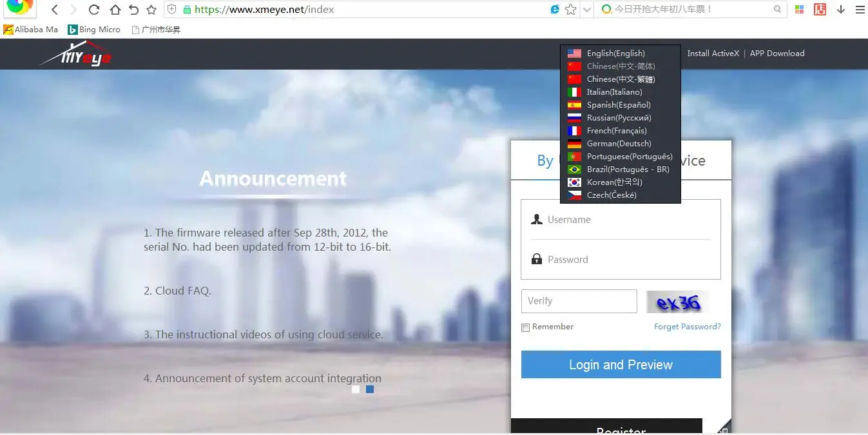This screenshot has width=868, height=435.
Task: Reload the page with the refresh icon
Action: [x=94, y=10]
